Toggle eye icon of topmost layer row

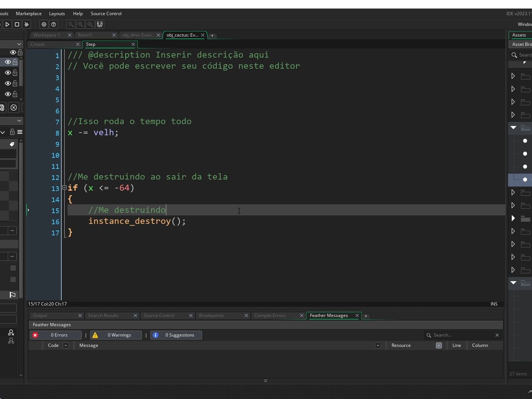point(13,52)
